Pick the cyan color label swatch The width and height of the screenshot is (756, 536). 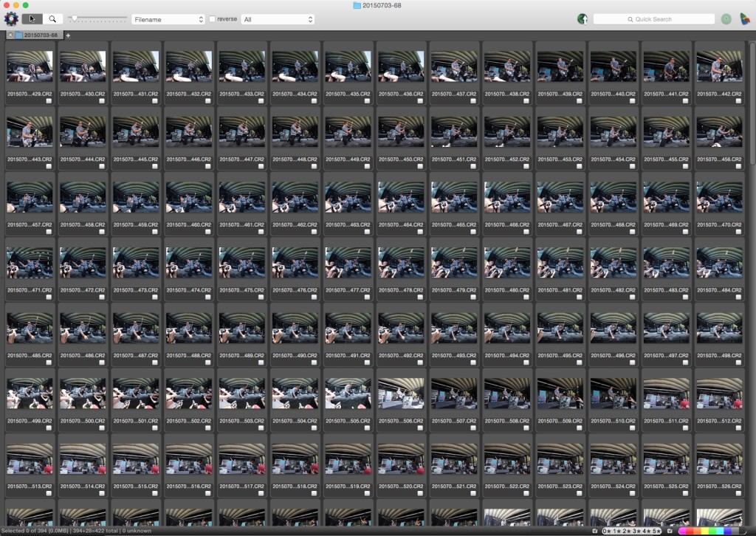pos(720,531)
